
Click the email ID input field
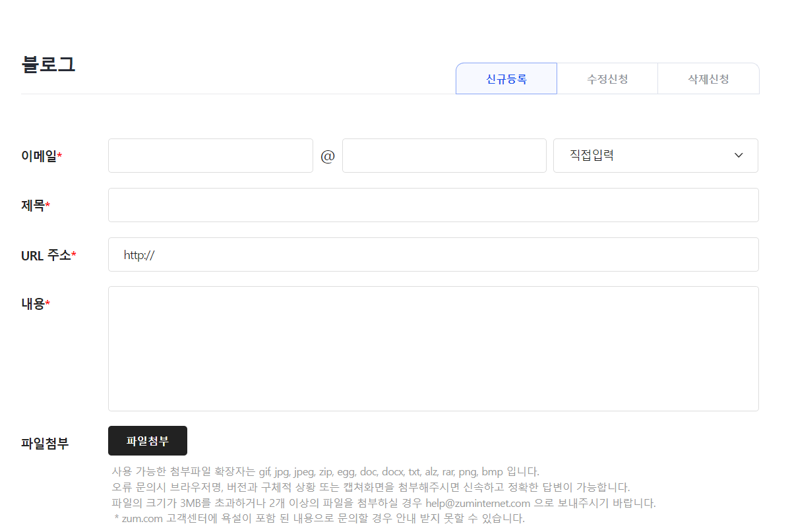pos(210,156)
